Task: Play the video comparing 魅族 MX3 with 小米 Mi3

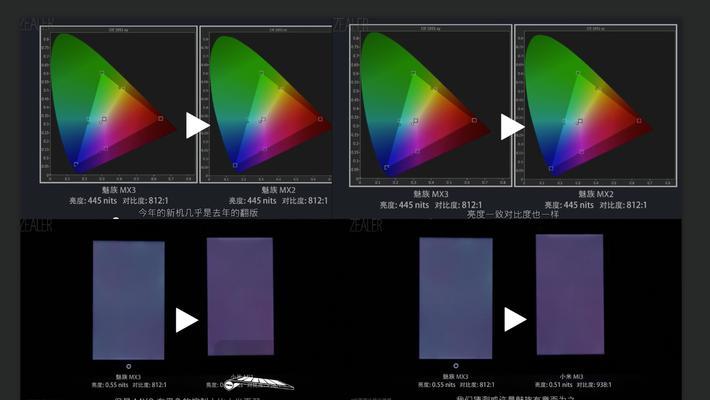Action: tap(515, 319)
